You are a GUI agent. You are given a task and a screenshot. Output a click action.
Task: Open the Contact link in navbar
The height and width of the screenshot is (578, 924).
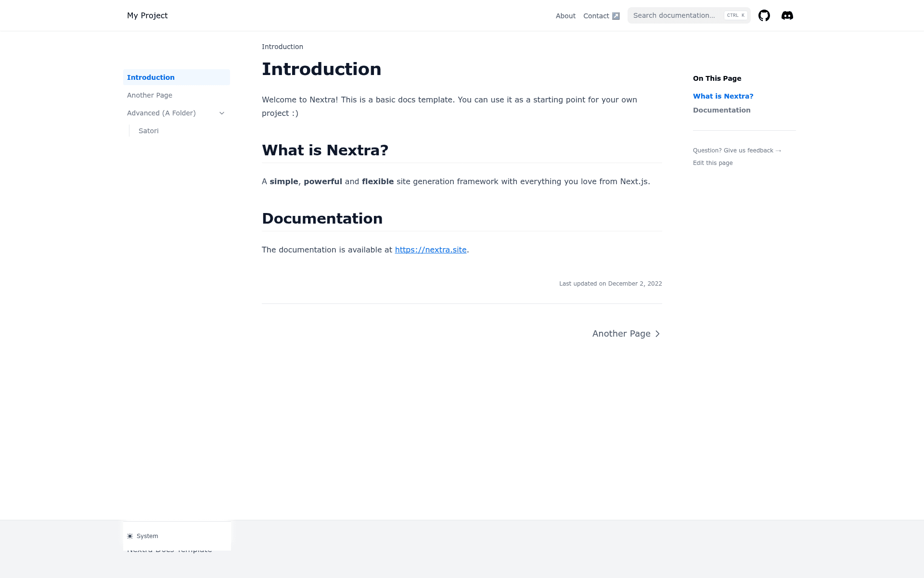pyautogui.click(x=601, y=16)
